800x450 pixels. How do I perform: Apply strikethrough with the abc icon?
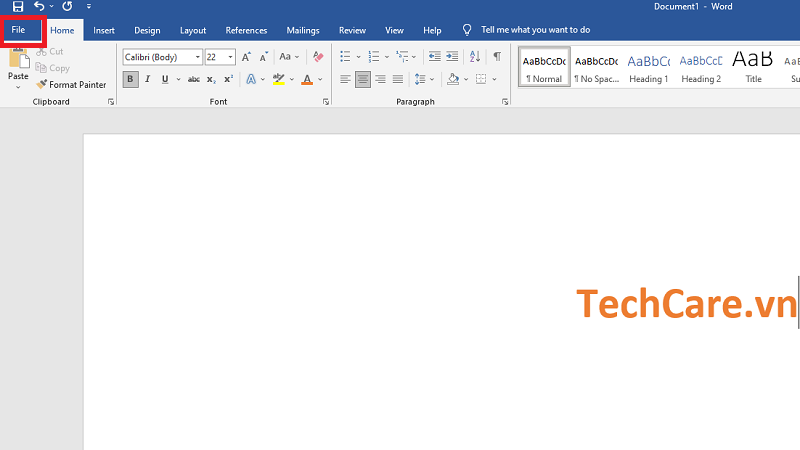click(x=194, y=79)
